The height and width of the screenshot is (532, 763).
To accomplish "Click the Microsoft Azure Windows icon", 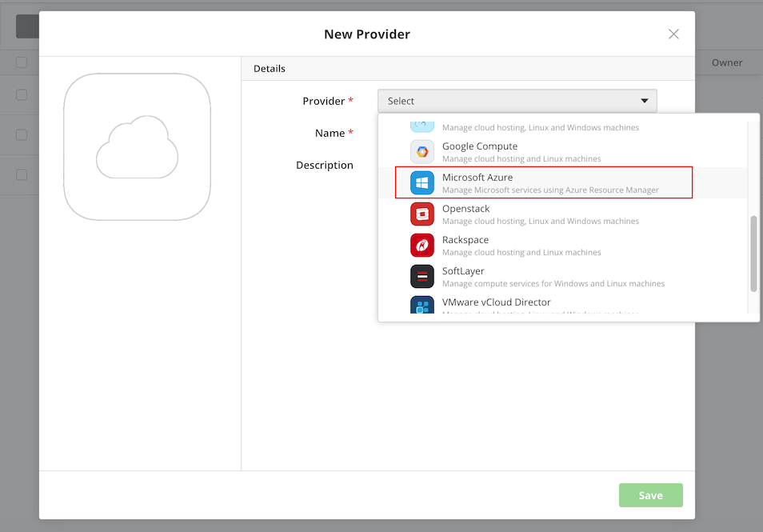I will [x=421, y=183].
